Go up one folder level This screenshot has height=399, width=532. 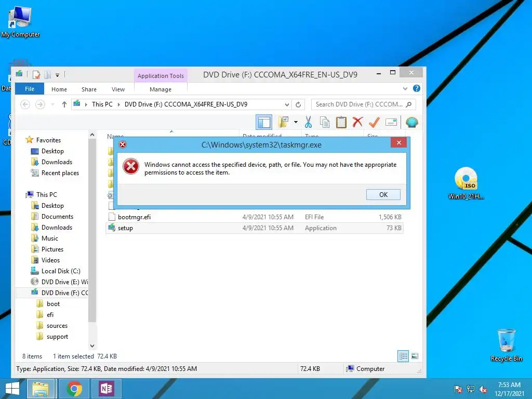(64, 104)
